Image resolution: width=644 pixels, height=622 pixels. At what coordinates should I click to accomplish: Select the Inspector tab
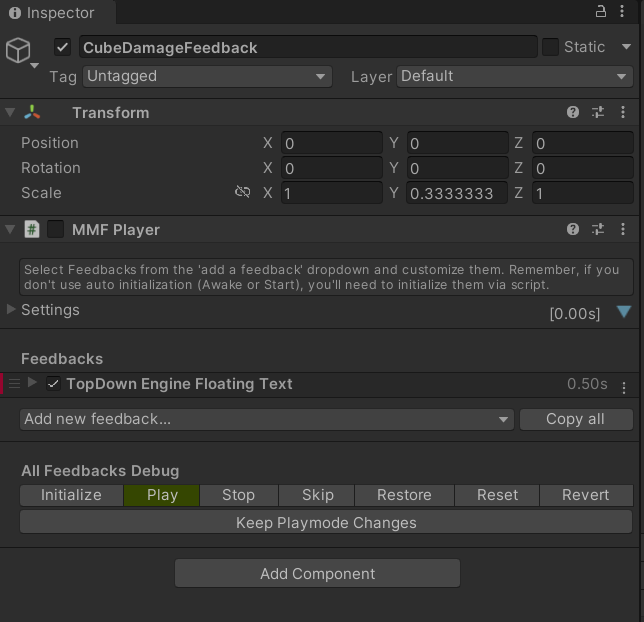click(x=58, y=13)
